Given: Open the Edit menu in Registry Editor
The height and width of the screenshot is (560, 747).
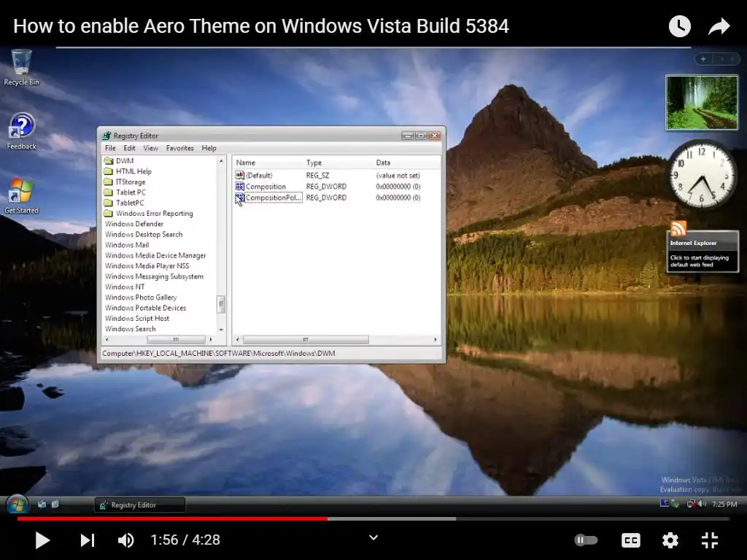Looking at the screenshot, I should (129, 148).
